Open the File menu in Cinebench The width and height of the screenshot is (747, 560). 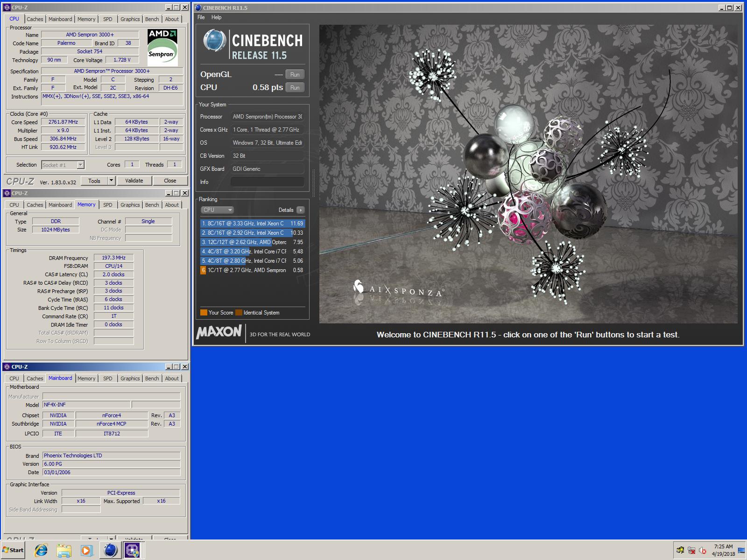click(x=201, y=17)
